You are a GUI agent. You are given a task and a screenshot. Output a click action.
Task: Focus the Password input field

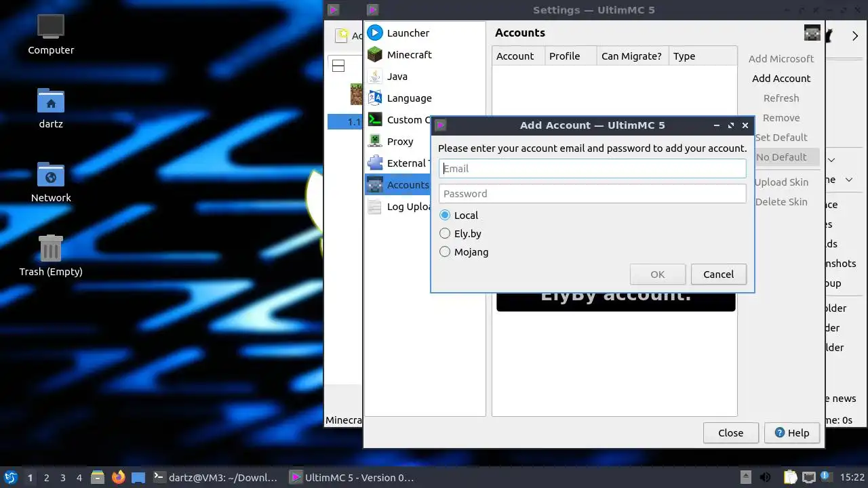pyautogui.click(x=593, y=193)
